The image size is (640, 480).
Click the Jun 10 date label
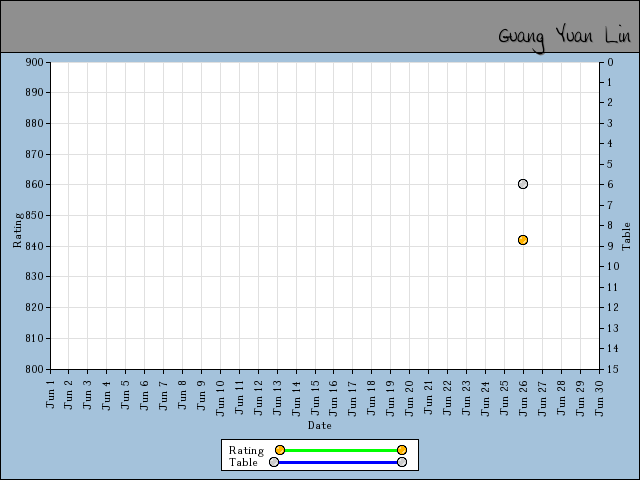(220, 398)
